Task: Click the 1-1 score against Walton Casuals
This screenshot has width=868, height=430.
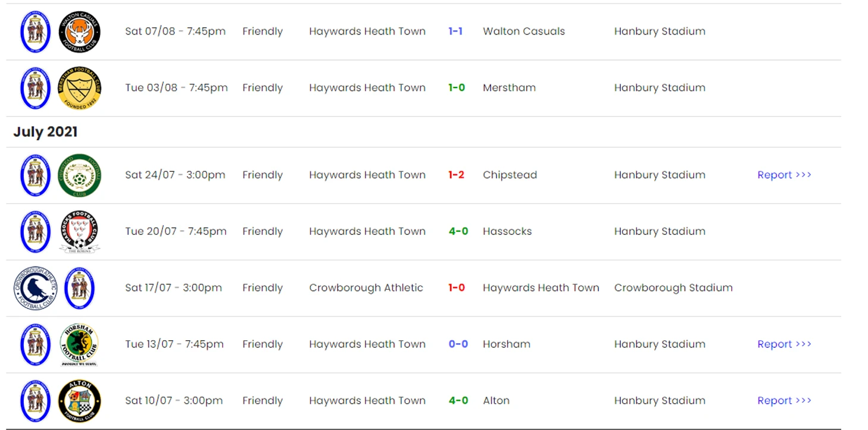Action: tap(455, 31)
